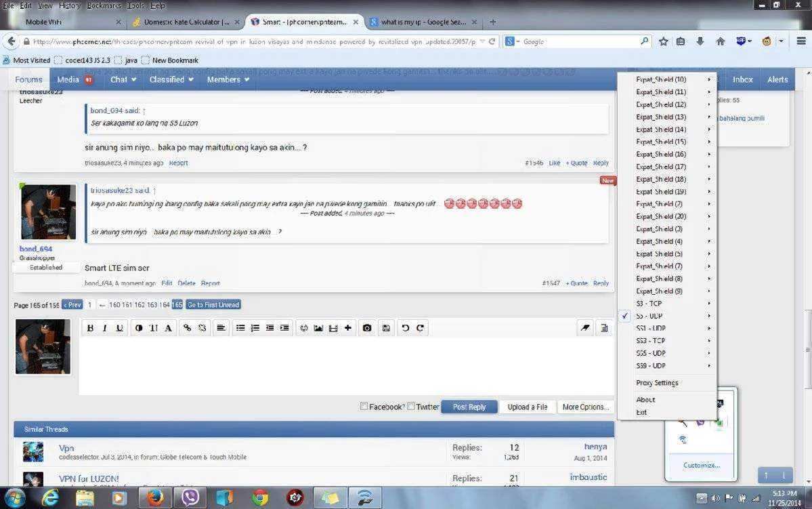Open Firefox downloads arrow icon
Image resolution: width=812 pixels, height=509 pixels.
(x=700, y=41)
